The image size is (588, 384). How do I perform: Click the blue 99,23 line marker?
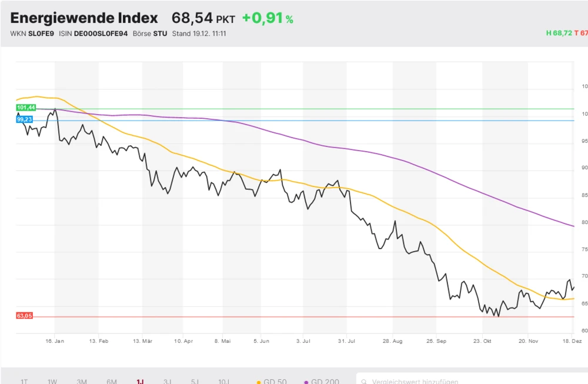click(24, 119)
